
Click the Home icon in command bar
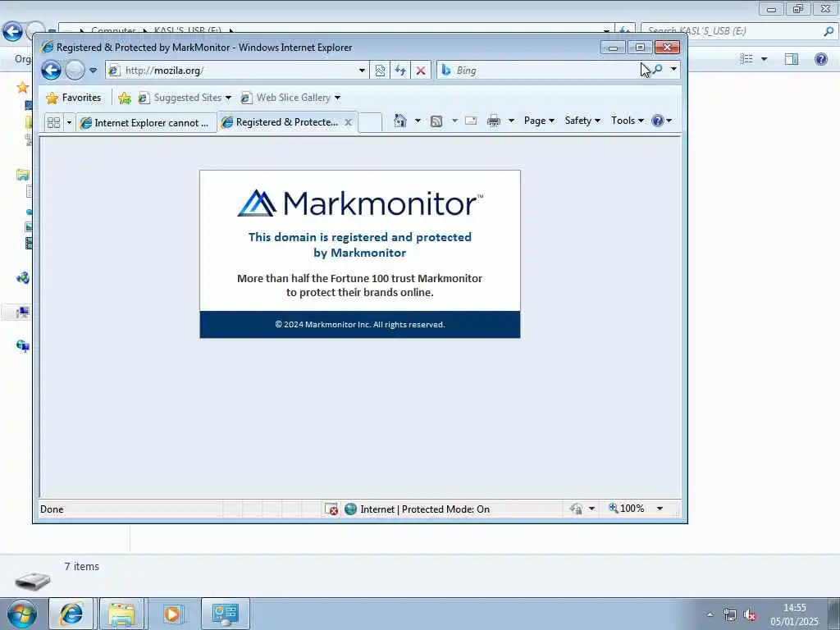400,121
